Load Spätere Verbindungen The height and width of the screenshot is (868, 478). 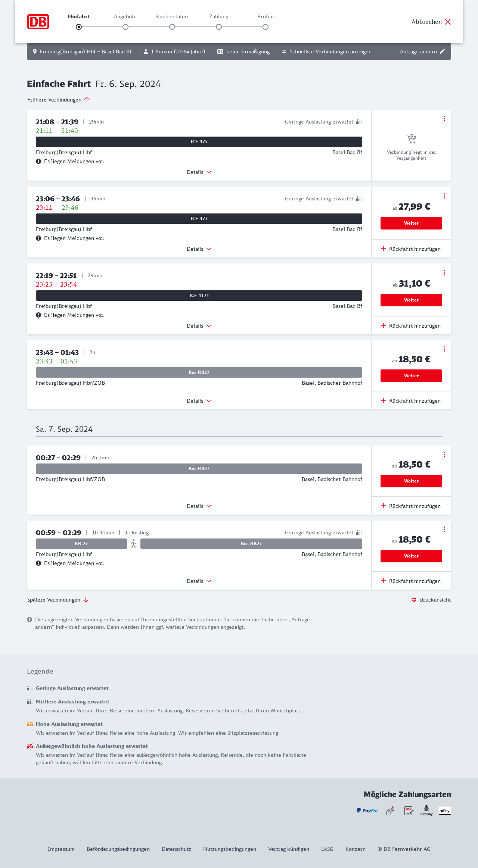pos(58,600)
